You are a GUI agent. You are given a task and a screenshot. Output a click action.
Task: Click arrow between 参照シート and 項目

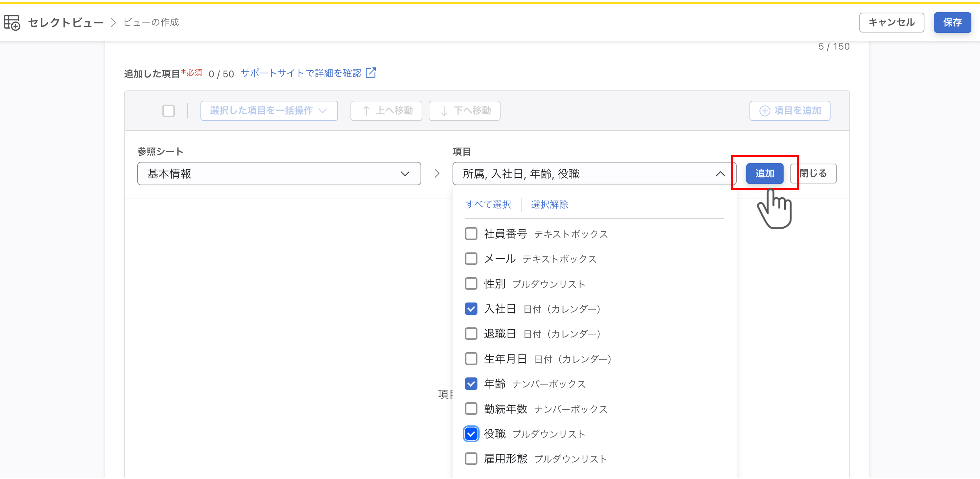pyautogui.click(x=437, y=174)
